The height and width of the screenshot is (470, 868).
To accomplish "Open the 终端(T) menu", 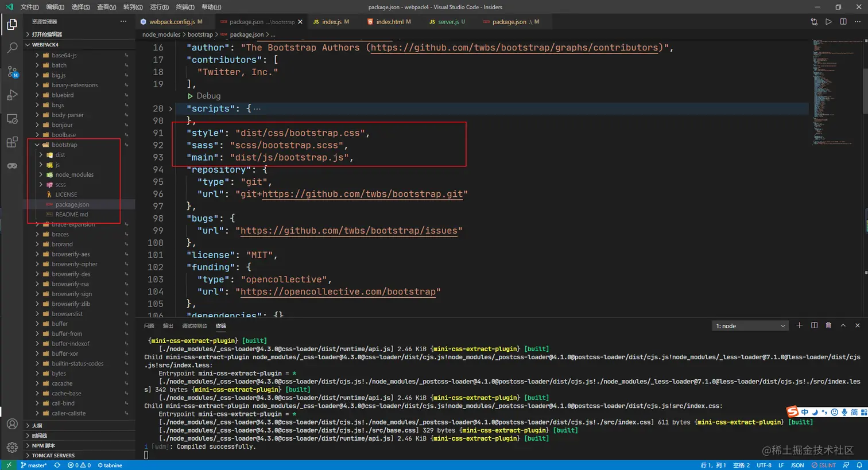I will click(x=185, y=7).
